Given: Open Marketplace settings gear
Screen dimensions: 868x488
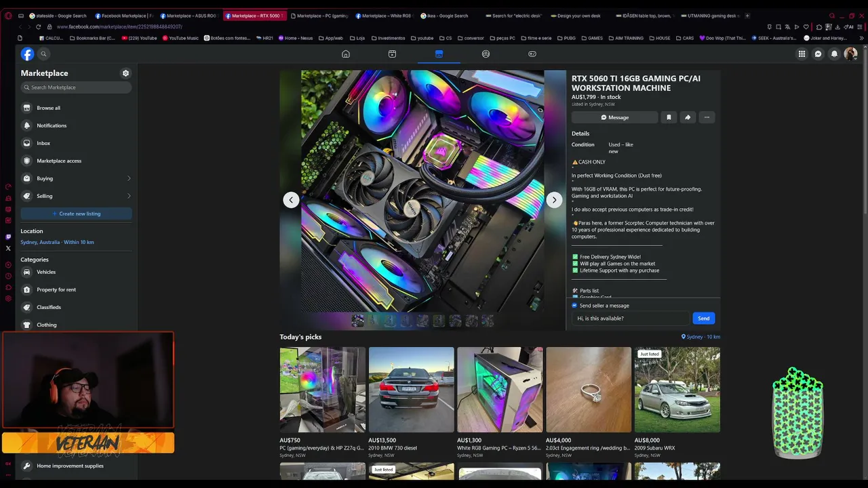Looking at the screenshot, I should tap(125, 73).
